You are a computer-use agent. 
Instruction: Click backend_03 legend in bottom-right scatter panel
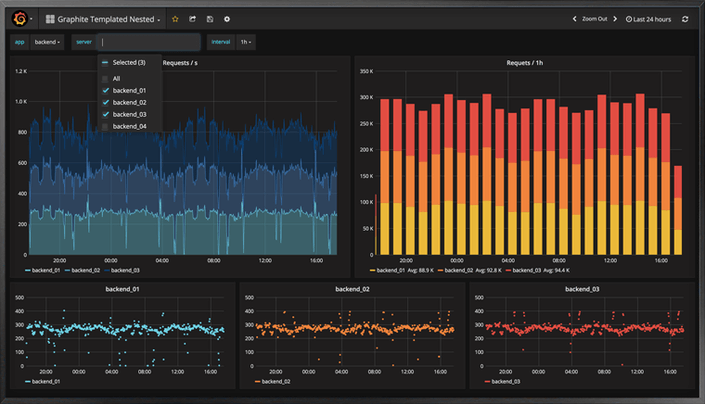pos(502,382)
